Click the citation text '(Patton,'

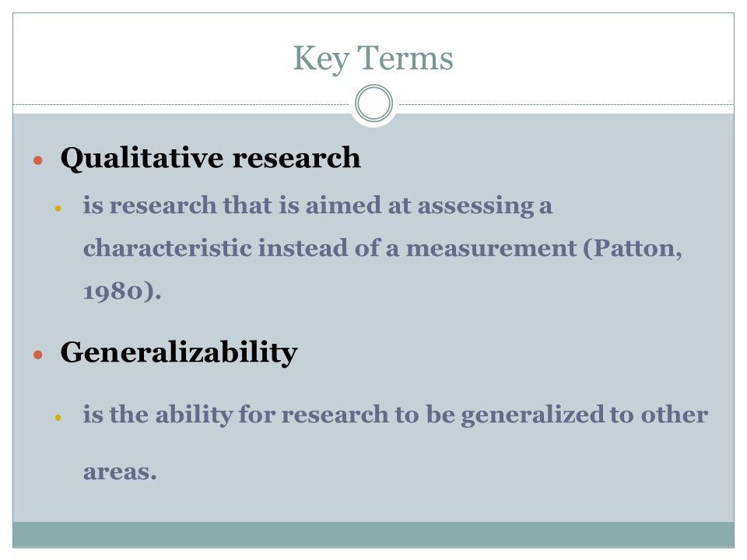coord(633,249)
